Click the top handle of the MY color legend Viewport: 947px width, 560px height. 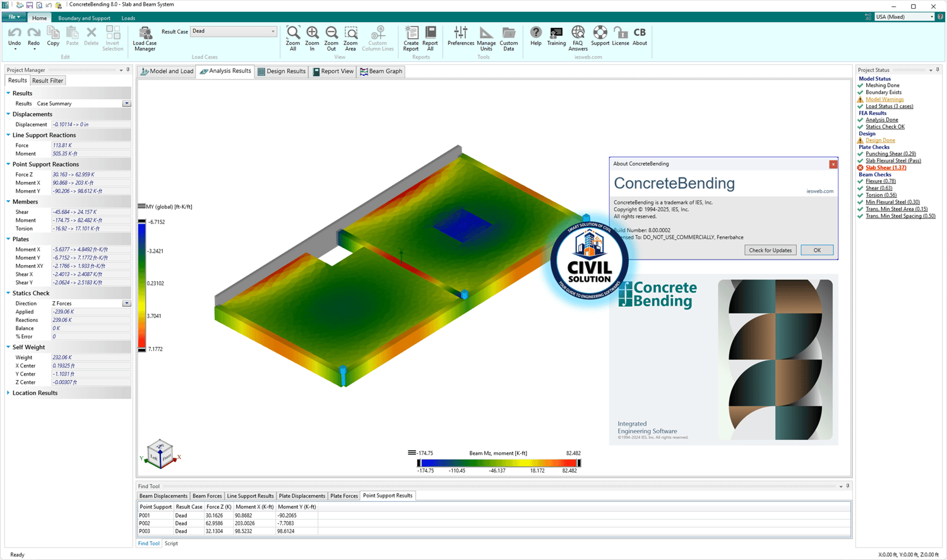pos(142,221)
